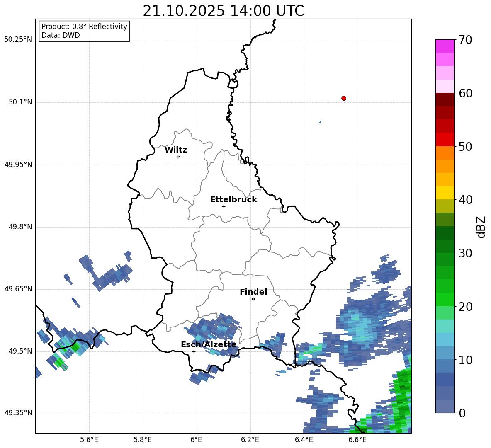The width and height of the screenshot is (491, 448).
Task: Click the title 21.10.2025 14:00 UTC
Action: pos(223,11)
